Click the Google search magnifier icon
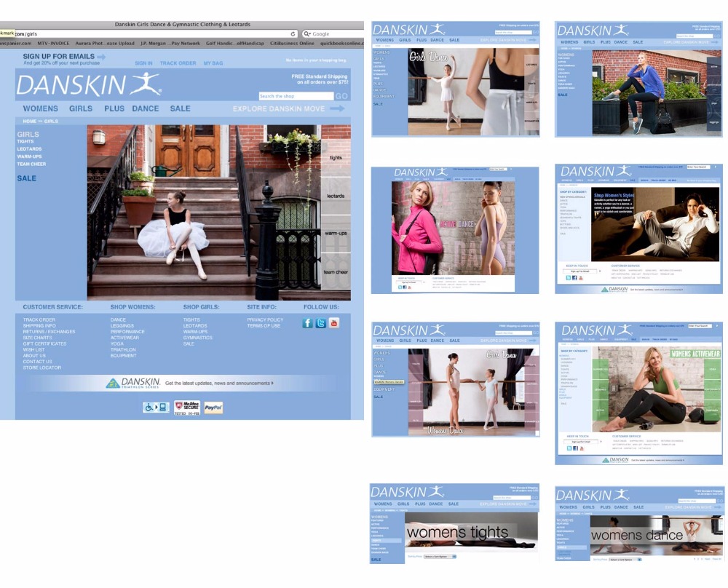Viewport: 728px width, 588px height. pyautogui.click(x=307, y=34)
